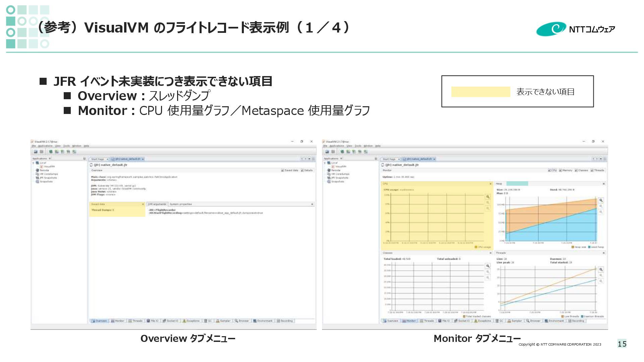Screen dimensions: 644x362
Task: Open Threads tab in Monitor window bottom bar
Action: pyautogui.click(x=427, y=321)
